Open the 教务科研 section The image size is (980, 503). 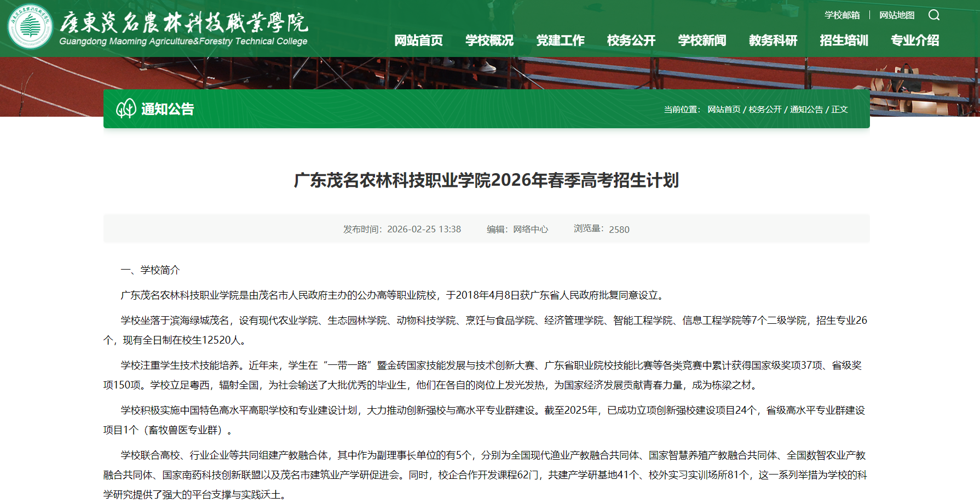(773, 41)
